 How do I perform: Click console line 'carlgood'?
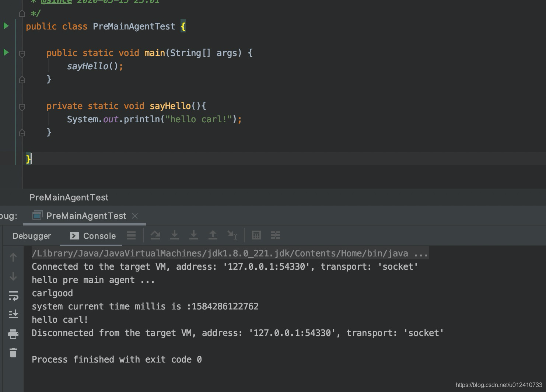click(52, 293)
